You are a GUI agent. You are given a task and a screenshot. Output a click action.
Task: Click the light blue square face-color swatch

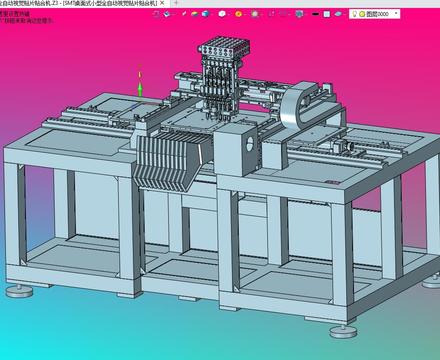pos(327,14)
